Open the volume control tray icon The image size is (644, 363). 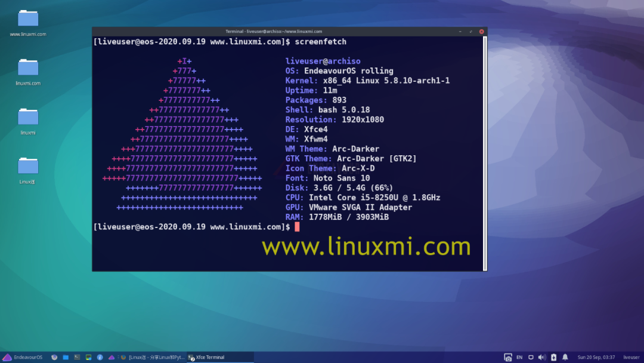541,357
